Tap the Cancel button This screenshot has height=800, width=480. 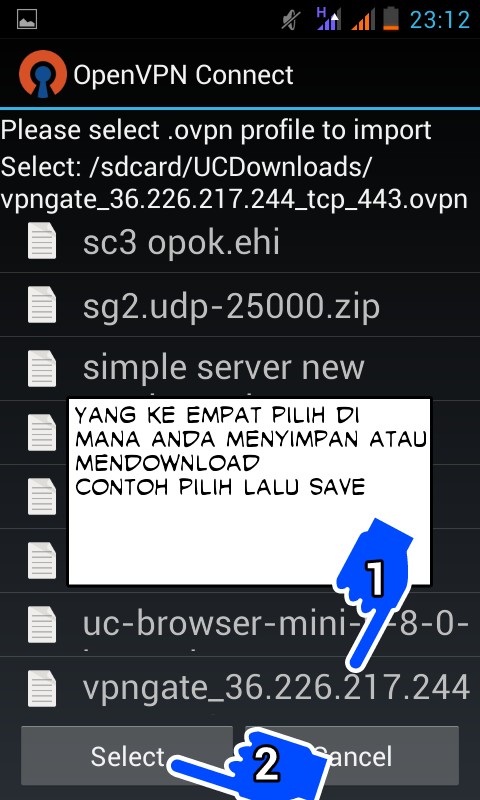tap(352, 756)
